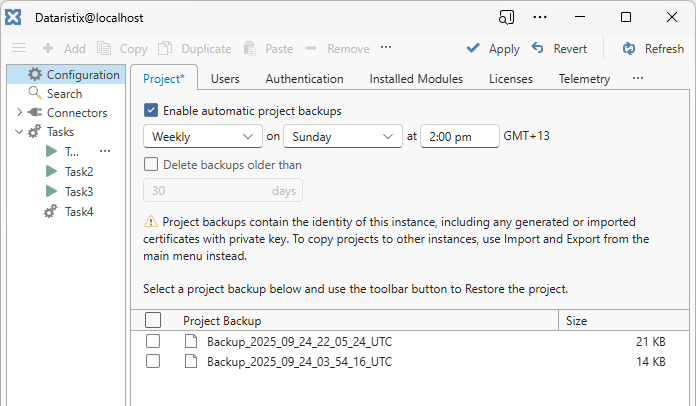Screen dimensions: 696x406
Task: Click the gears icon of Task4
Action: tap(51, 211)
